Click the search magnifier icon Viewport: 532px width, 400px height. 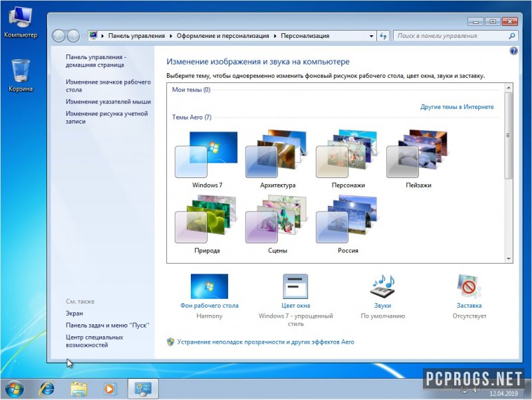point(512,36)
